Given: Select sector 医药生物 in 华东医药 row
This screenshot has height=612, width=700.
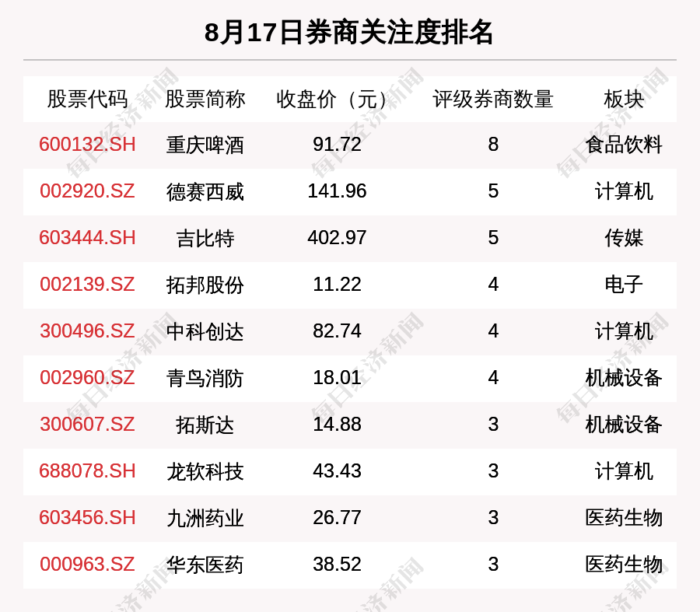Looking at the screenshot, I should pyautogui.click(x=624, y=565).
